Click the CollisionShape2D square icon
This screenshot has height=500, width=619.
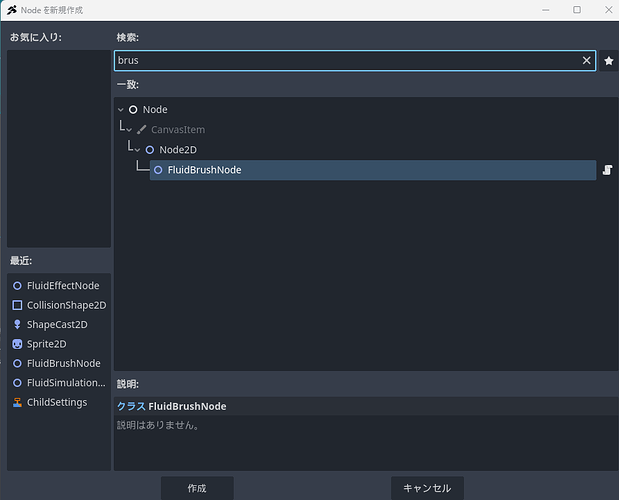(x=17, y=305)
